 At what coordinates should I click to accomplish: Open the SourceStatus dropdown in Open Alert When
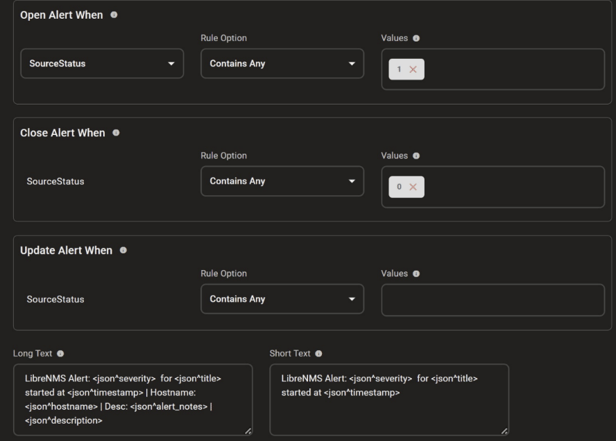[x=102, y=64]
